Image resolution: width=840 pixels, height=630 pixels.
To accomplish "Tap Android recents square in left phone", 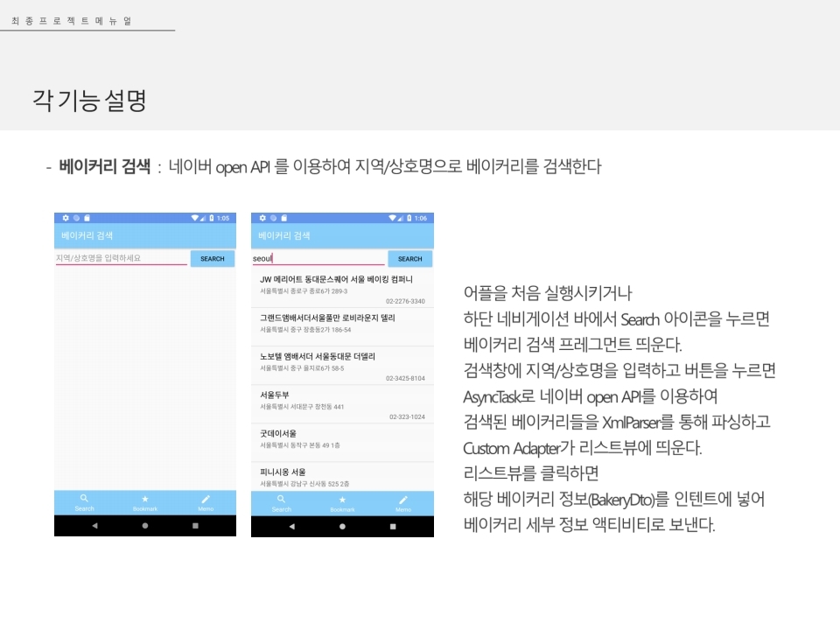I will pyautogui.click(x=195, y=526).
